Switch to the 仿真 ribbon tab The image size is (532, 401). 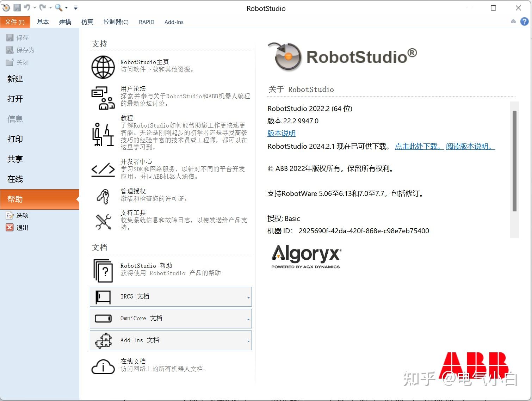coord(87,22)
